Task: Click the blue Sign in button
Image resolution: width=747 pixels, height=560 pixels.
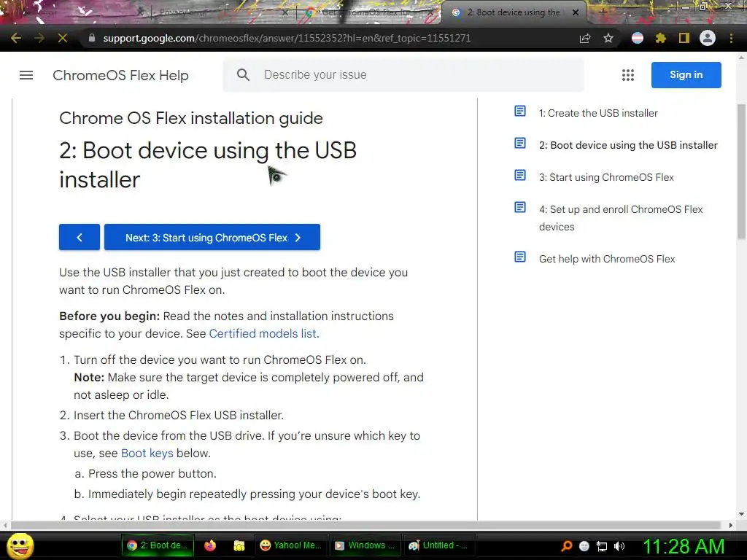Action: tap(686, 75)
